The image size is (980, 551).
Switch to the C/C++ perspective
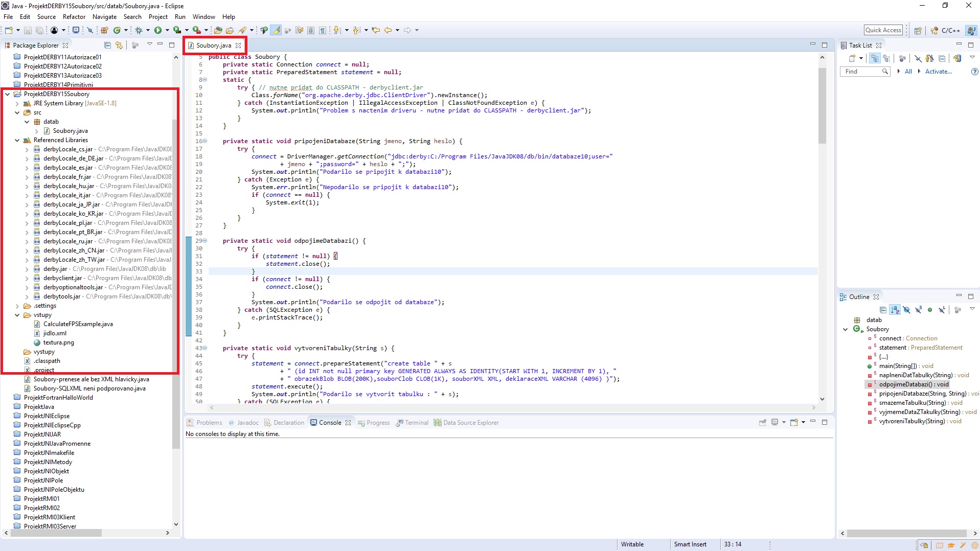(x=946, y=30)
